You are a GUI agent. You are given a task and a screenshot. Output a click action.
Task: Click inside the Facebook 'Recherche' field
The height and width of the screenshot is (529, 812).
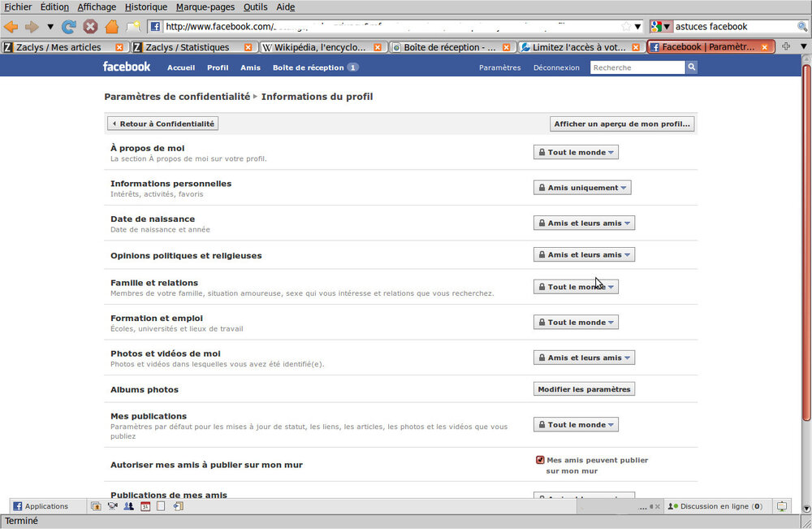[x=637, y=67]
